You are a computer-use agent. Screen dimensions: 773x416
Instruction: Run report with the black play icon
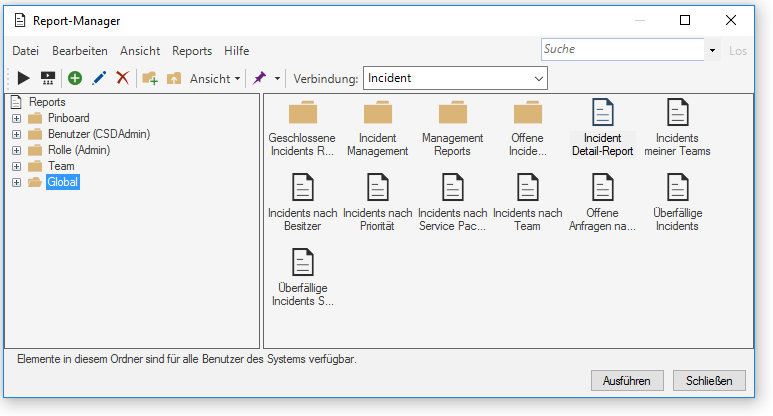pos(23,78)
